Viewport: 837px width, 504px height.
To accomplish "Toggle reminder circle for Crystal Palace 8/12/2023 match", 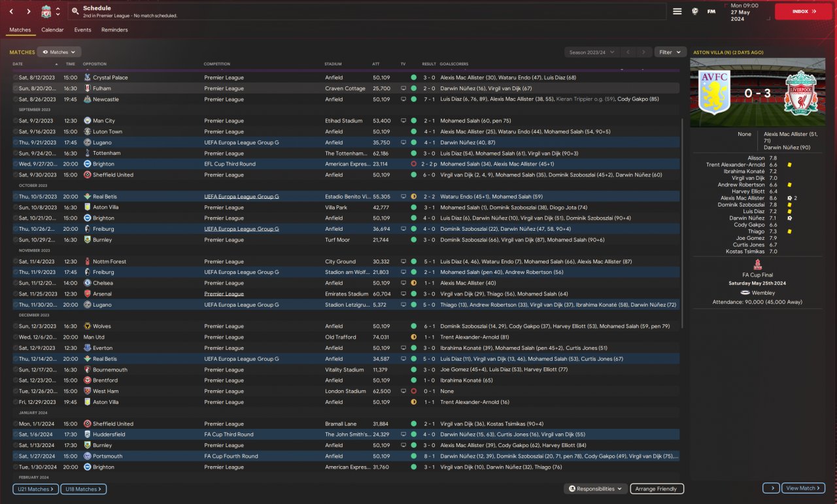I will [16, 77].
